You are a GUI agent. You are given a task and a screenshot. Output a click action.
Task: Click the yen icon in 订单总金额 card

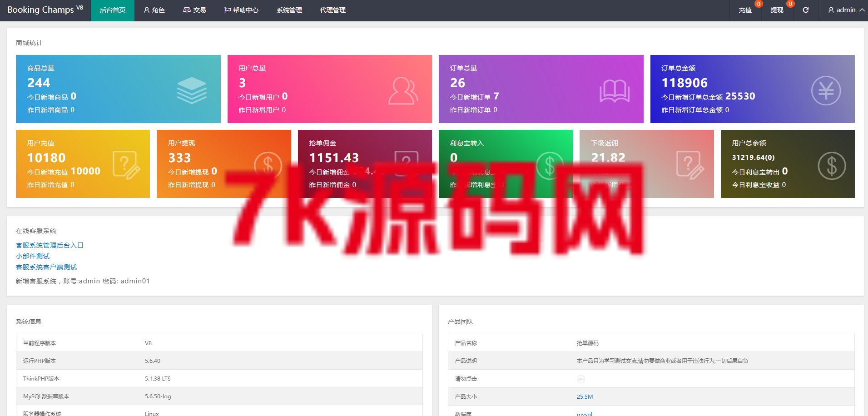tap(826, 90)
